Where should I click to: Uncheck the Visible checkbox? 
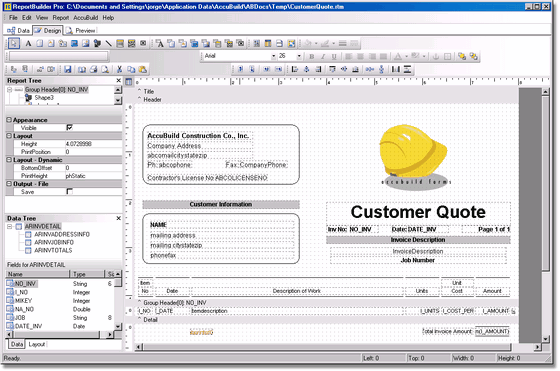(x=70, y=127)
